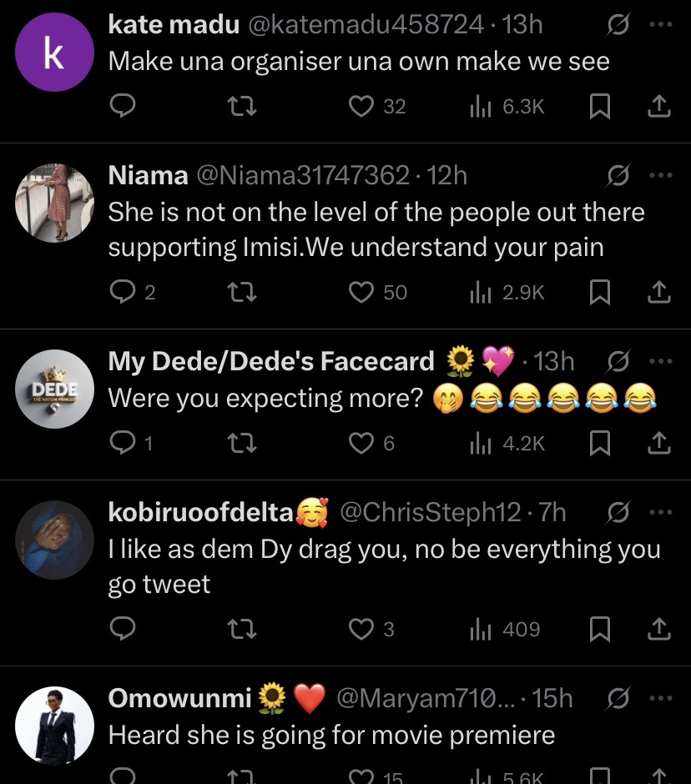
Task: Bookmark Niama's reply
Action: click(x=600, y=292)
